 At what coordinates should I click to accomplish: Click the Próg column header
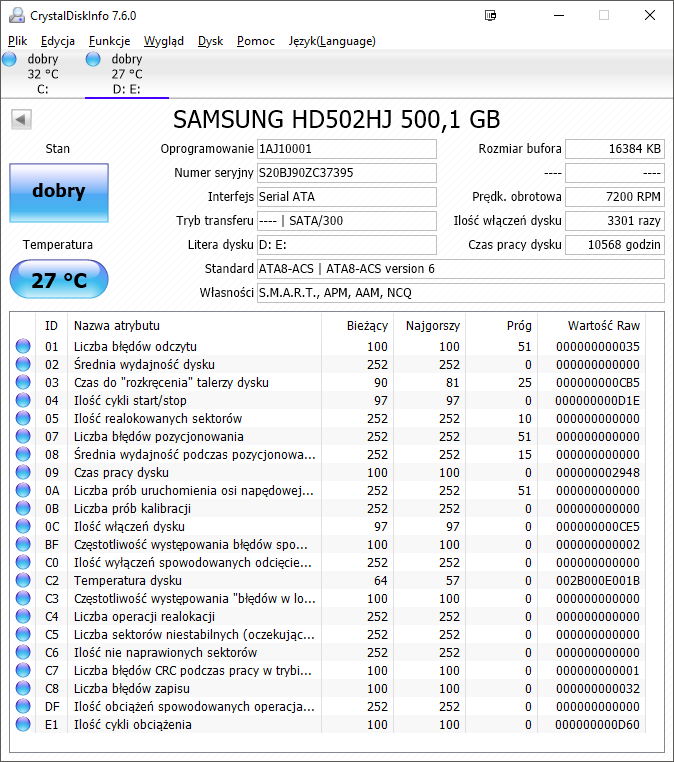[x=501, y=326]
